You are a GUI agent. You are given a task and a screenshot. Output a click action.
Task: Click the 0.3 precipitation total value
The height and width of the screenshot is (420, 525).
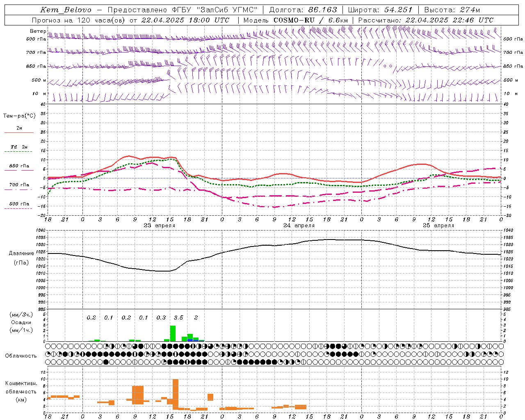(161, 318)
